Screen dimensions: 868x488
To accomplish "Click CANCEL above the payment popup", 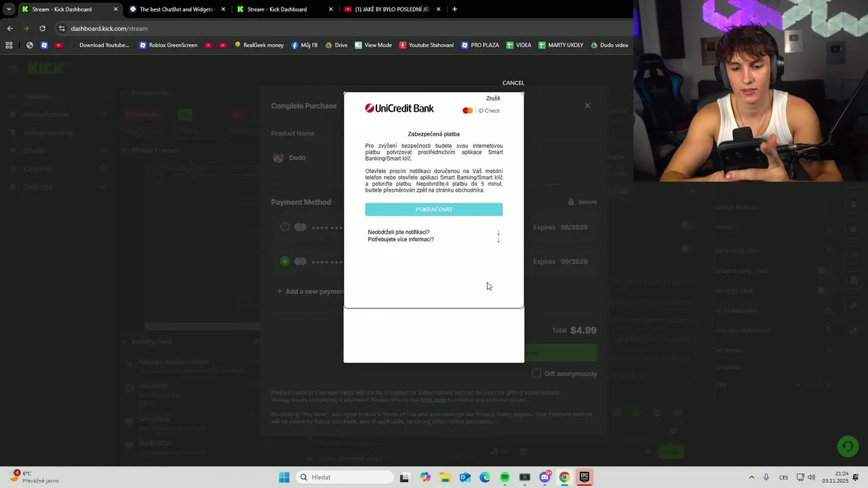I will [513, 83].
